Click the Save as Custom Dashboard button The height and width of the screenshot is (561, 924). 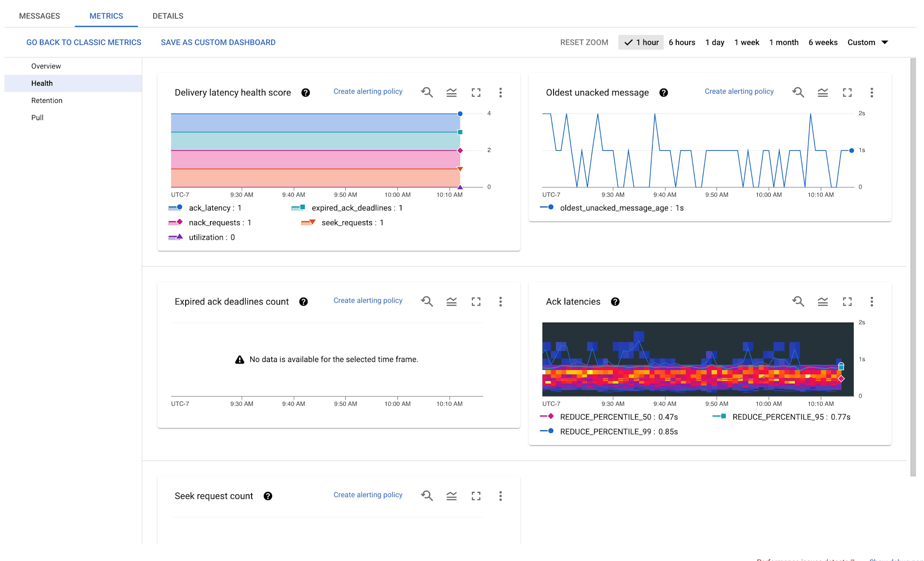pos(218,42)
